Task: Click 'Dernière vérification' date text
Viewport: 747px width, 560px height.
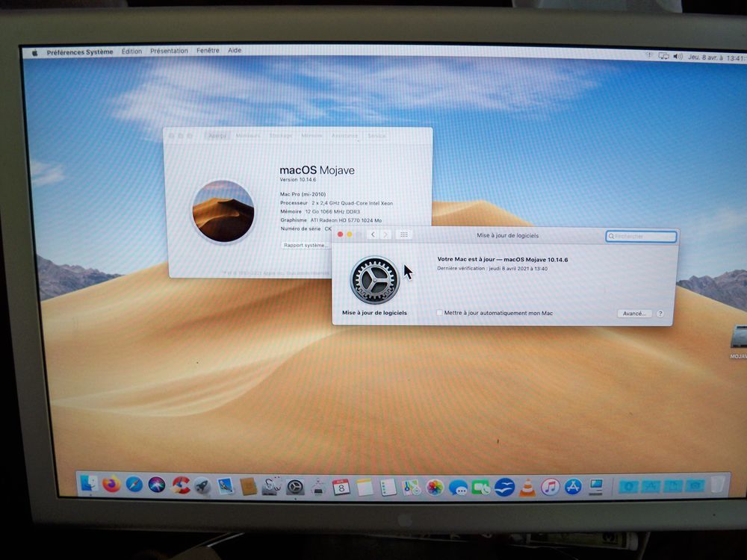Action: (x=492, y=269)
